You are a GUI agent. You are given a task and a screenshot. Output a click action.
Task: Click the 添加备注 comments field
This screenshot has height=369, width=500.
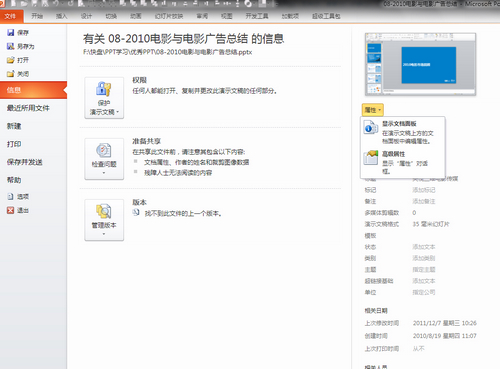click(424, 201)
